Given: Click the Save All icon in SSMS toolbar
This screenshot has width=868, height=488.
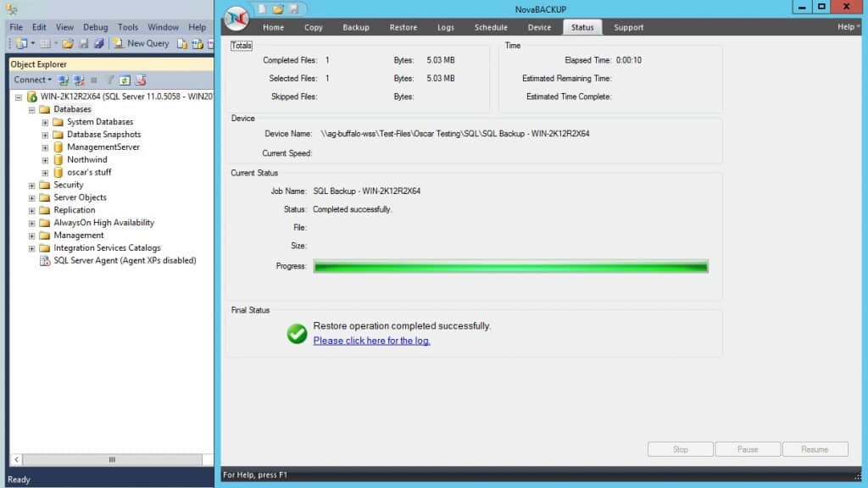Looking at the screenshot, I should click(x=98, y=44).
